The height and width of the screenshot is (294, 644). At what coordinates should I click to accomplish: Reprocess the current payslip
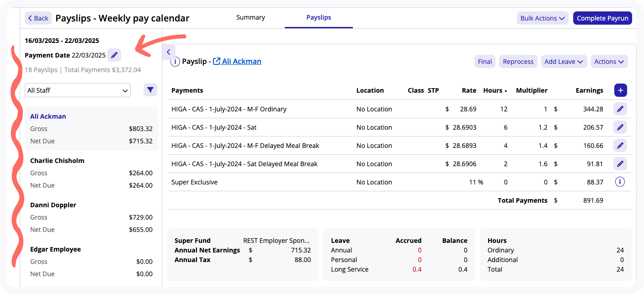[518, 62]
